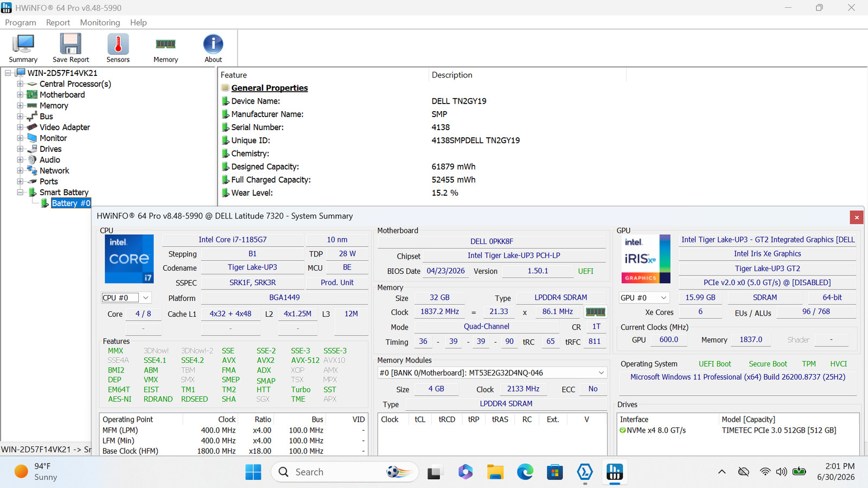Open the memory module bank dropdown
The height and width of the screenshot is (488, 868).
click(492, 373)
